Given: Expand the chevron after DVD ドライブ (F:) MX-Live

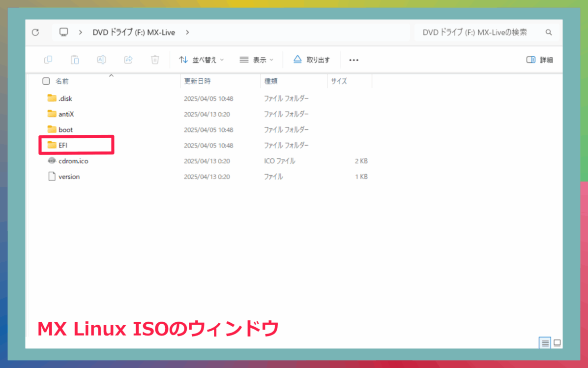Looking at the screenshot, I should tap(187, 32).
